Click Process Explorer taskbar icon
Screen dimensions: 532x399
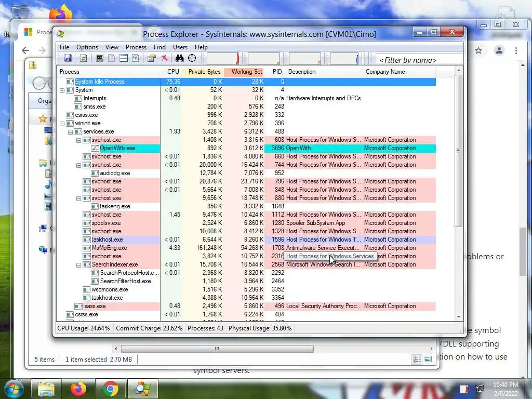click(143, 389)
